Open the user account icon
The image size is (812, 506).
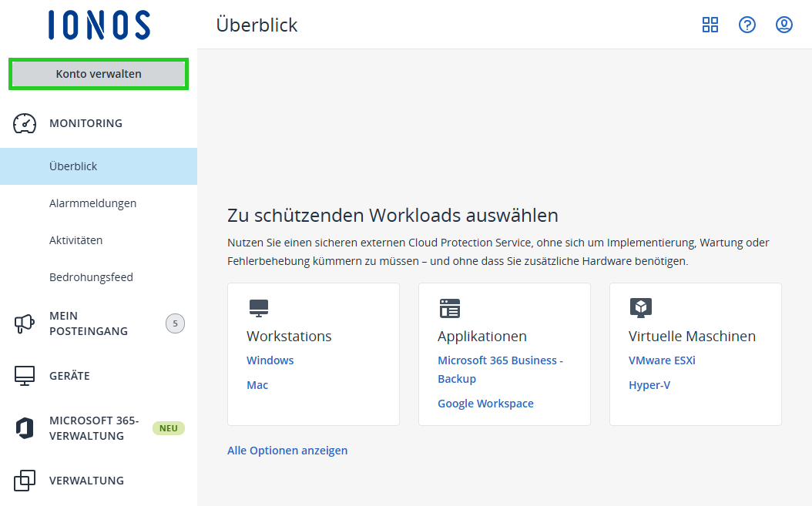click(783, 25)
